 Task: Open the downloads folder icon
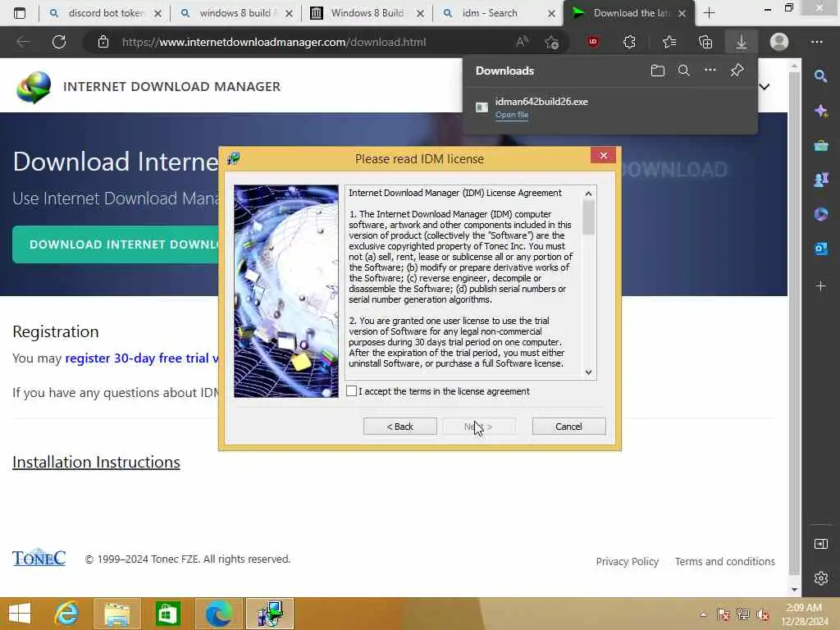point(657,71)
